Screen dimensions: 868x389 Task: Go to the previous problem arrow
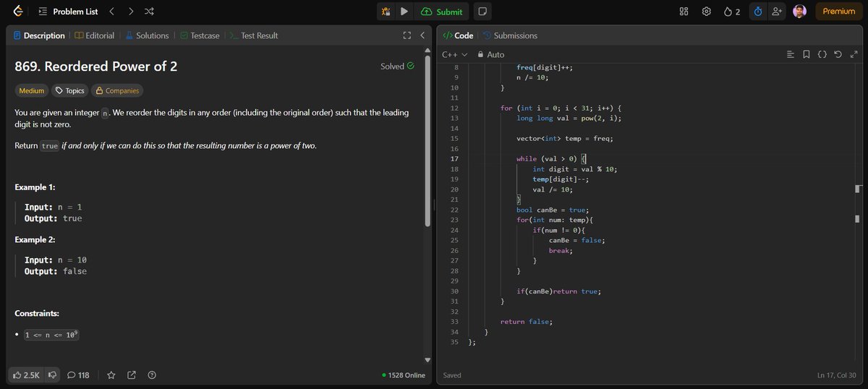click(x=111, y=12)
